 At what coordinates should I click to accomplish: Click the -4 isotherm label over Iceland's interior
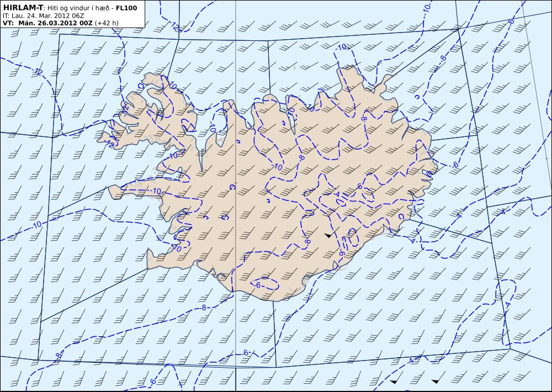[337, 194]
